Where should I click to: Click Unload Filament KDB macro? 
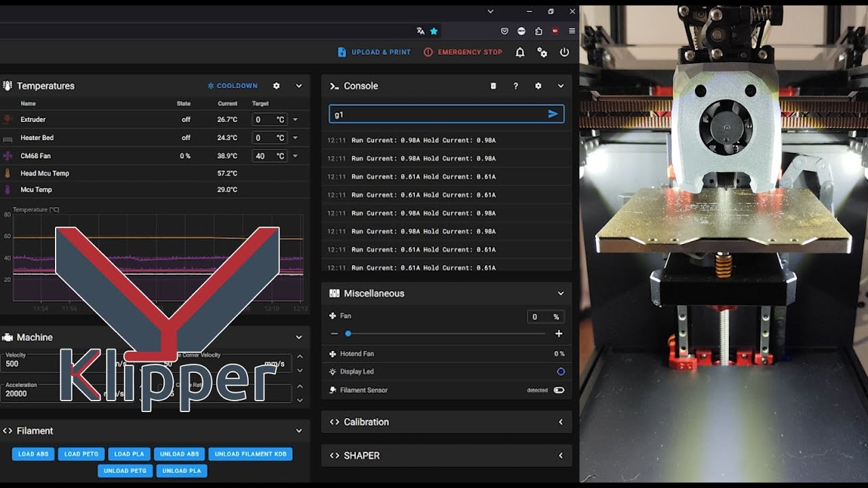[250, 454]
